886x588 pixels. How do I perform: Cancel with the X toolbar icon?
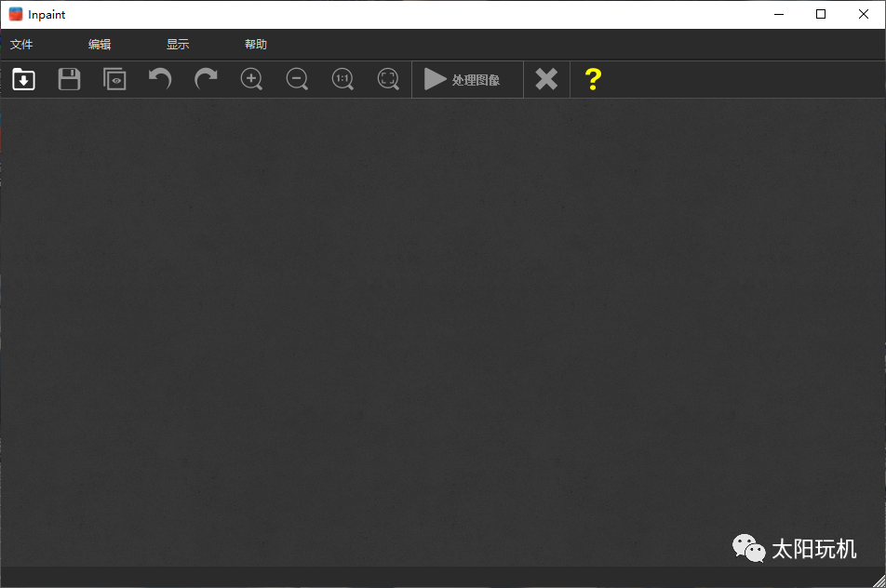[x=546, y=79]
